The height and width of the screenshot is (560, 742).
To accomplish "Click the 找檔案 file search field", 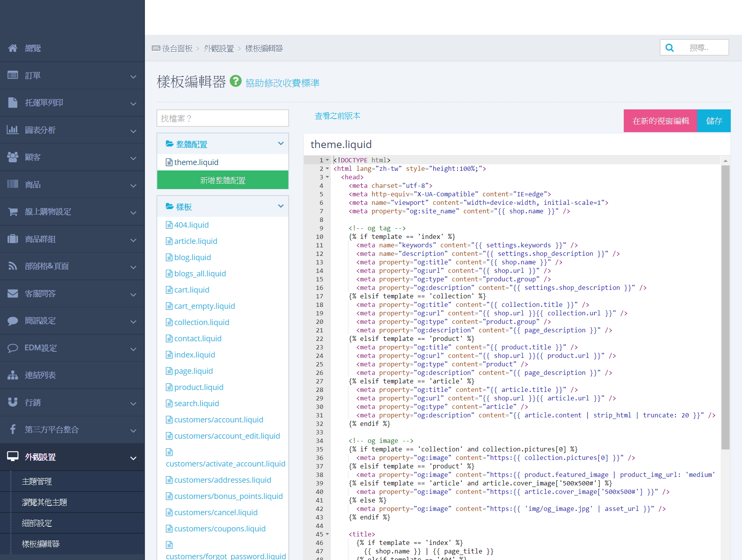I will tap(223, 118).
